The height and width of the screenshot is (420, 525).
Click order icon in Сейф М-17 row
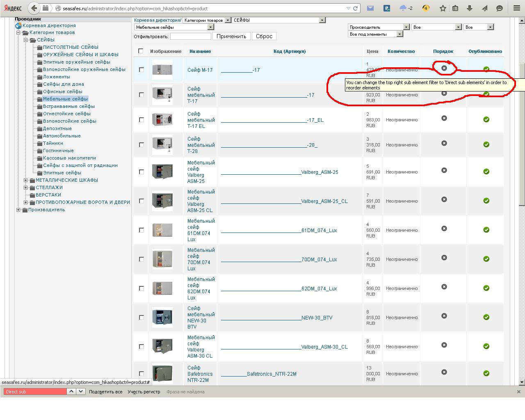coord(444,68)
